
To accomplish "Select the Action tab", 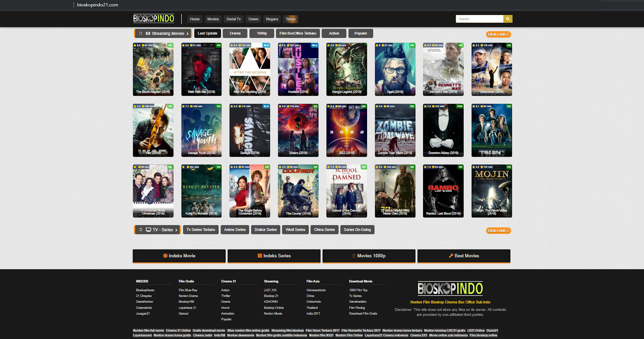I will point(334,33).
